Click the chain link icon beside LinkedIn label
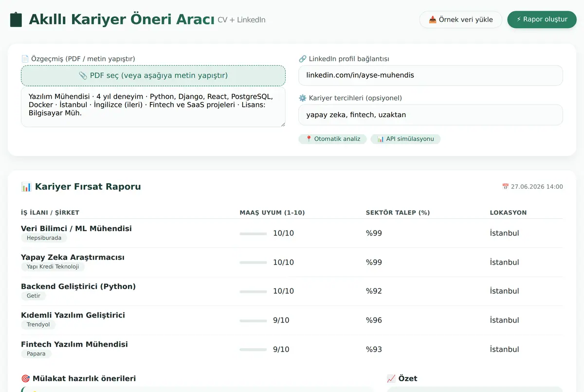This screenshot has width=584, height=392. click(302, 59)
